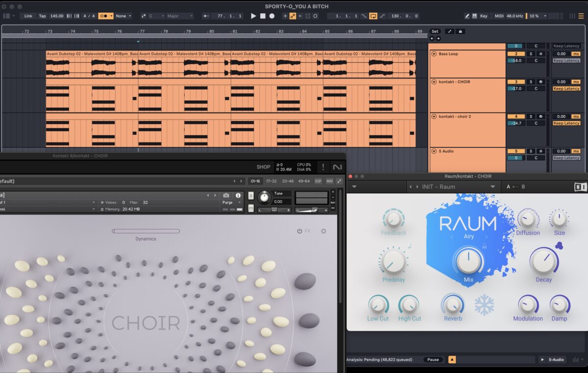
Task: Toggle the Automation Arm button in the transport bar
Action: (x=293, y=16)
